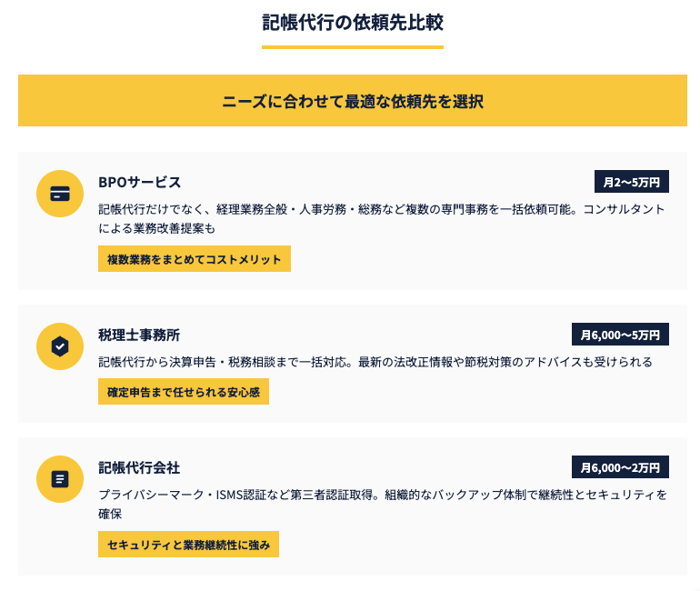Click the 複数業務をまとめてコストメリット tag
The image size is (700, 591).
click(195, 259)
